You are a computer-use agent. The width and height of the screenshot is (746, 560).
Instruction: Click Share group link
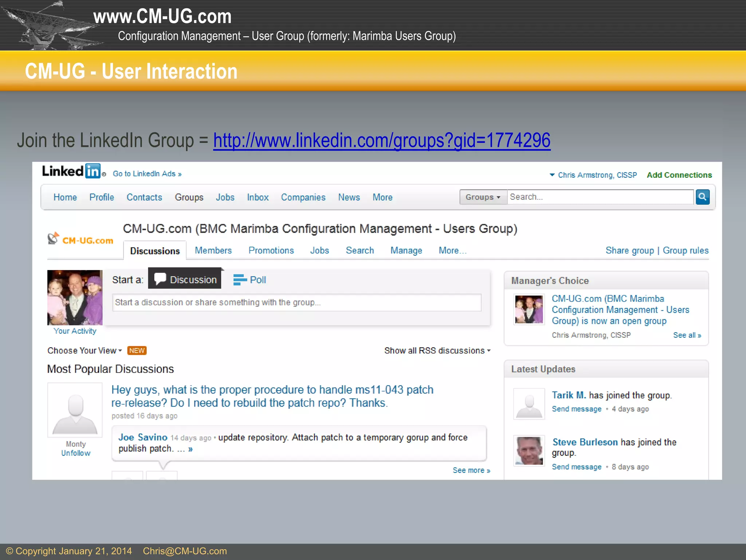tap(630, 251)
